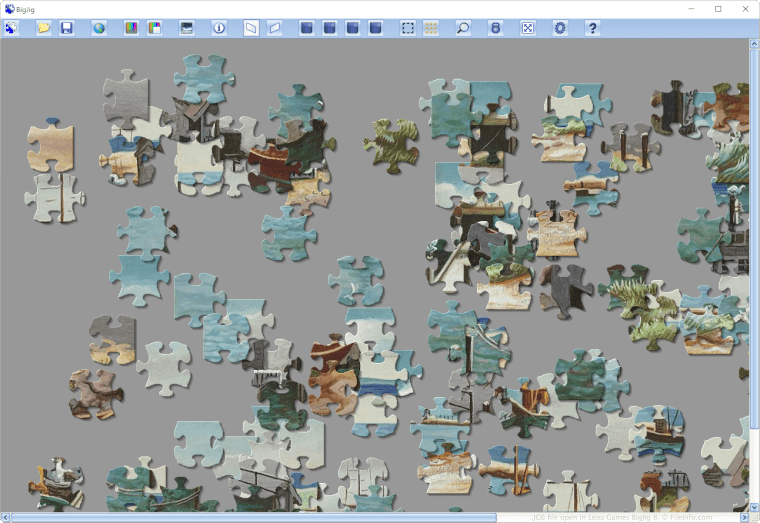
Task: Click the last blue box tray icon
Action: coord(375,28)
